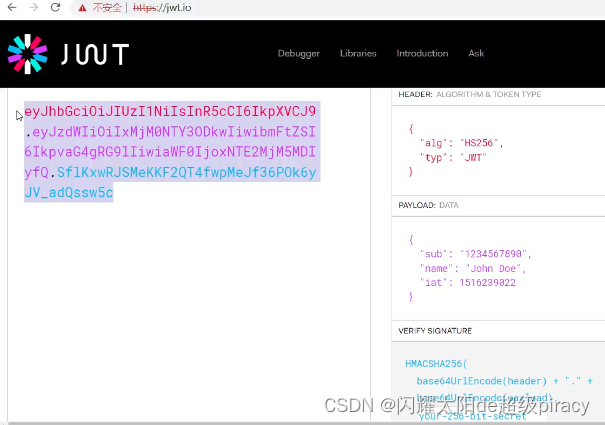This screenshot has width=605, height=425.
Task: Click the PAYLOAD: DATA section label
Action: click(428, 205)
